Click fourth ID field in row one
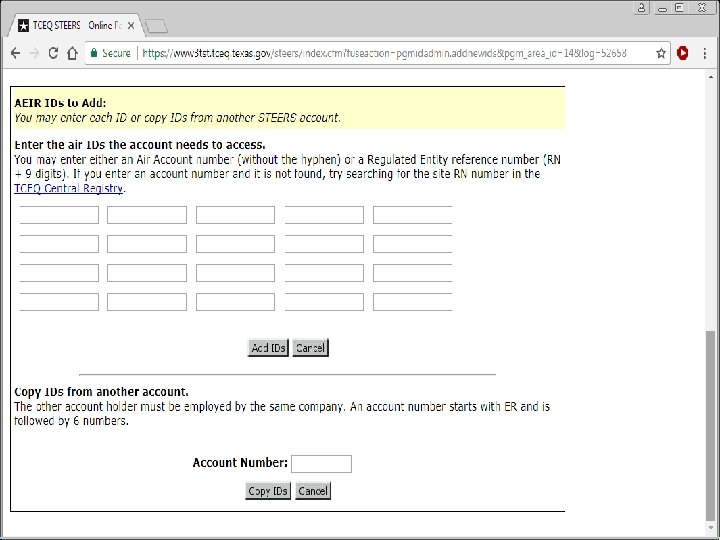Viewport: 720px width, 540px height. pos(324,215)
